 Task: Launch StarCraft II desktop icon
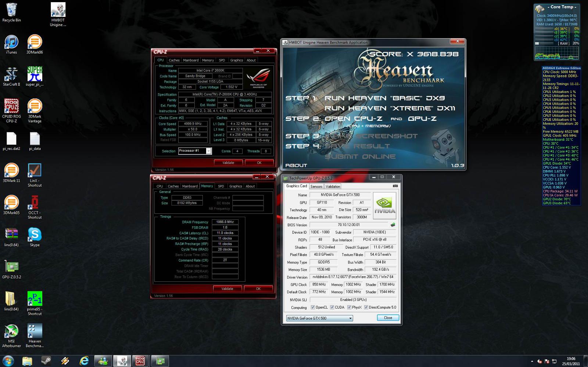click(11, 76)
